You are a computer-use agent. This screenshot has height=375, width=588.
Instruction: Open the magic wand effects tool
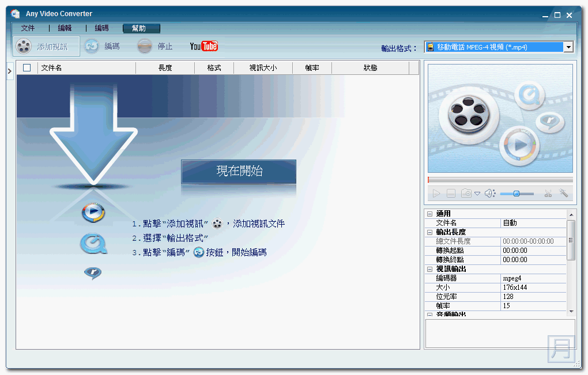[x=564, y=194]
